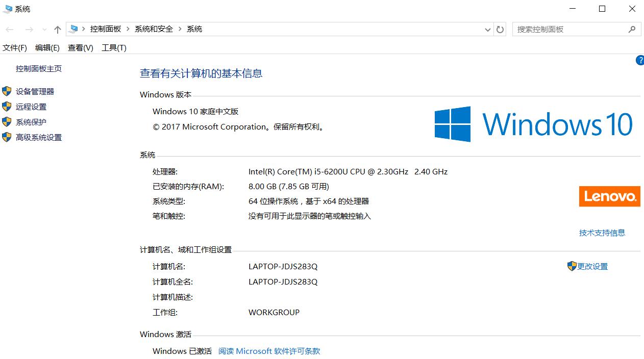Viewport: 644px width, 359px height.
Task: Click the back arrow navigation icon
Action: 9,29
